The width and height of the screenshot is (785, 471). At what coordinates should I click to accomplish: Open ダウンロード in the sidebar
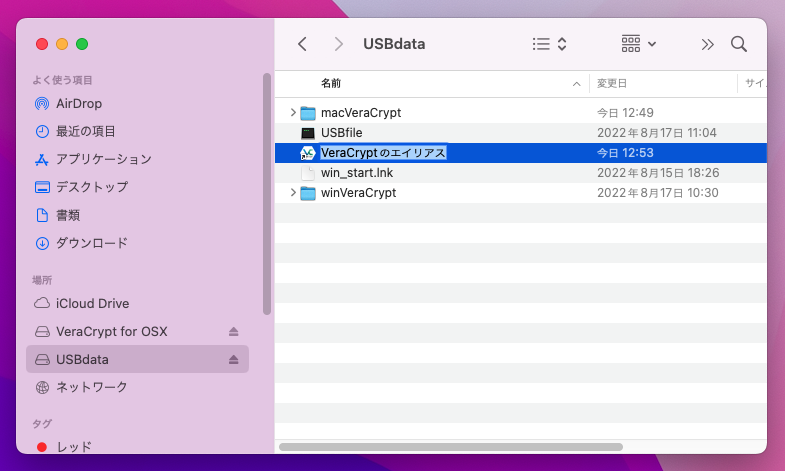pos(91,243)
